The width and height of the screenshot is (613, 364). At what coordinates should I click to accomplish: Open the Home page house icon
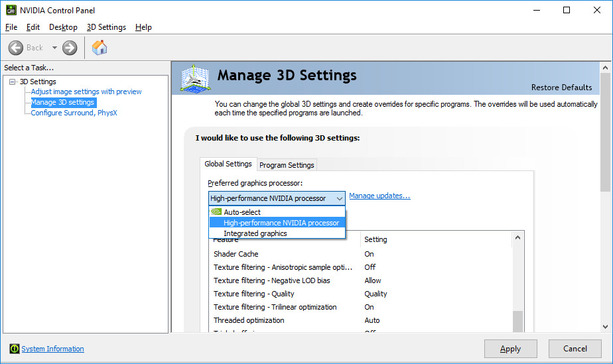click(100, 48)
